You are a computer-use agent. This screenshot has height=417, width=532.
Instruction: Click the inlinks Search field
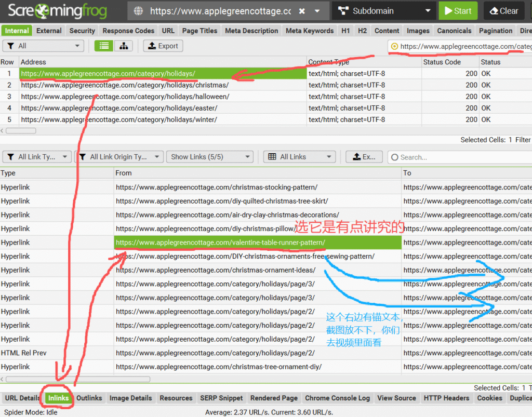tap(460, 157)
